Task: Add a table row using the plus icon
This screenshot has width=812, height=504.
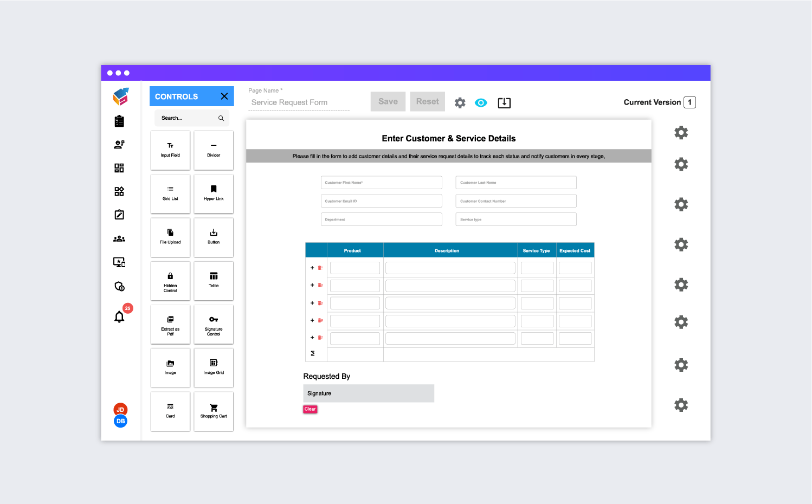Action: [x=312, y=267]
